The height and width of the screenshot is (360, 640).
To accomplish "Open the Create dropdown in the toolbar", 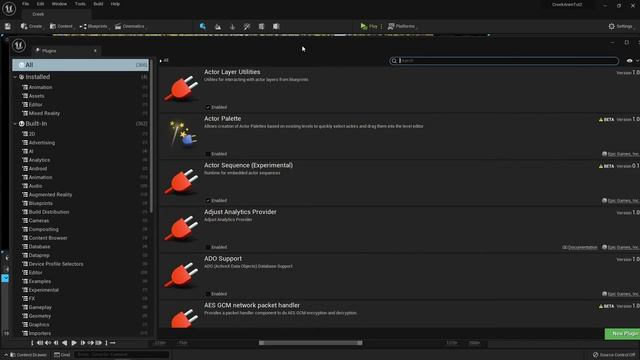I will point(31,27).
